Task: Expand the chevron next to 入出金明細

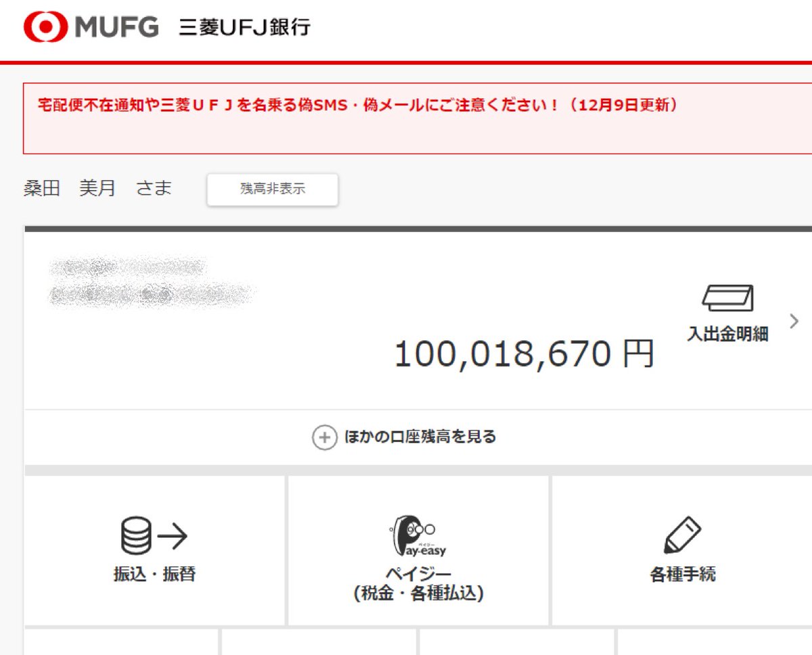Action: pos(794,320)
